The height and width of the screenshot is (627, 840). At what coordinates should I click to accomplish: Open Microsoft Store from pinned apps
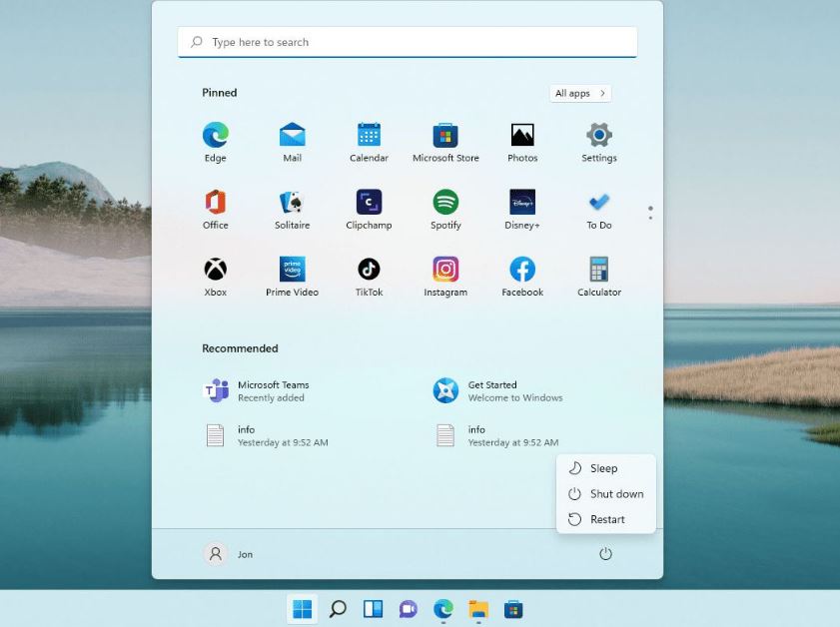(x=445, y=136)
